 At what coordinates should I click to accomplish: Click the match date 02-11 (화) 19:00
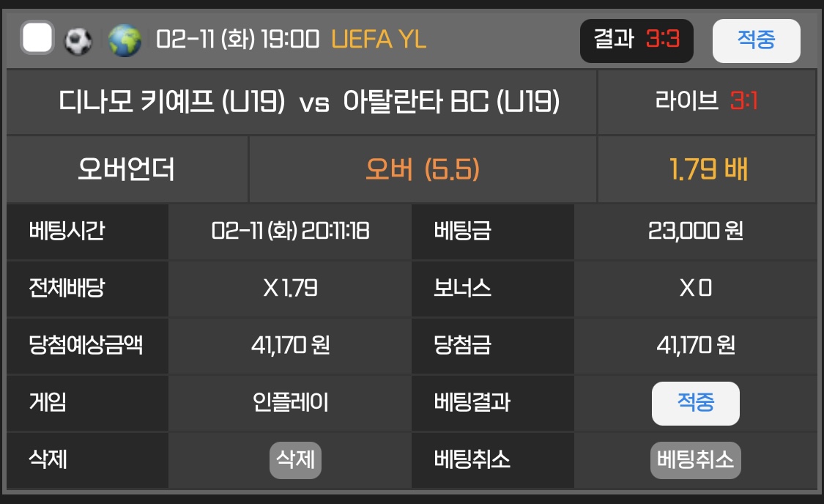238,40
